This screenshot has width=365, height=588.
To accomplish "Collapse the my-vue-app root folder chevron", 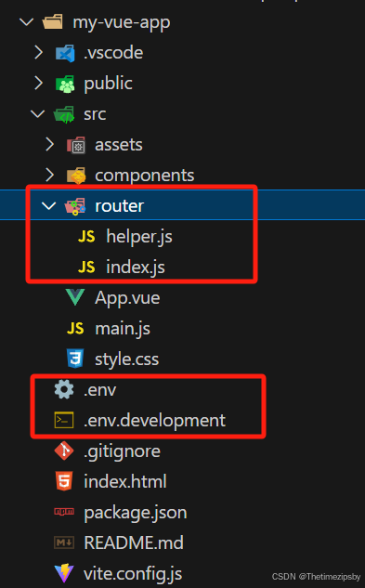I will click(x=26, y=22).
